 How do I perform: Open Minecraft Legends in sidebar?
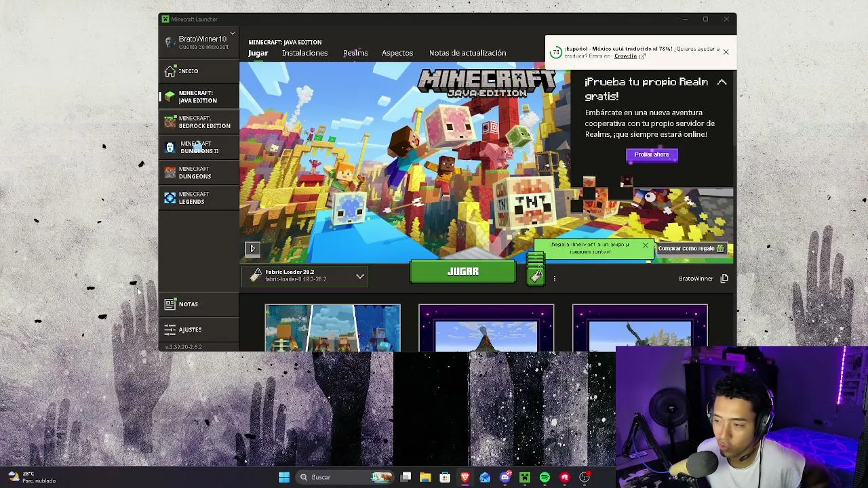[199, 197]
